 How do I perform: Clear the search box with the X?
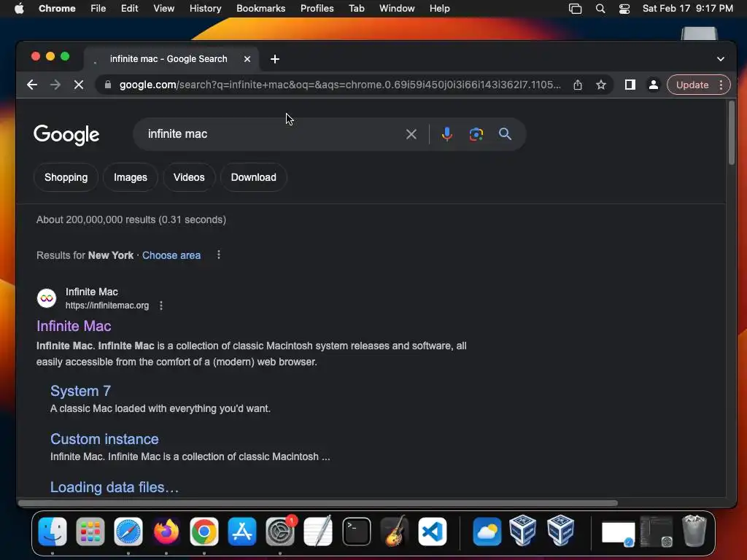pos(411,134)
